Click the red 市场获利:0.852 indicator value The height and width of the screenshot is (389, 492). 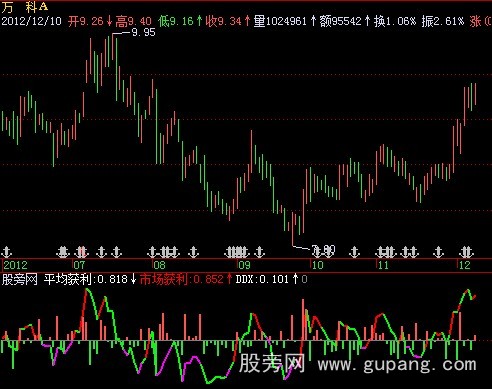click(182, 279)
